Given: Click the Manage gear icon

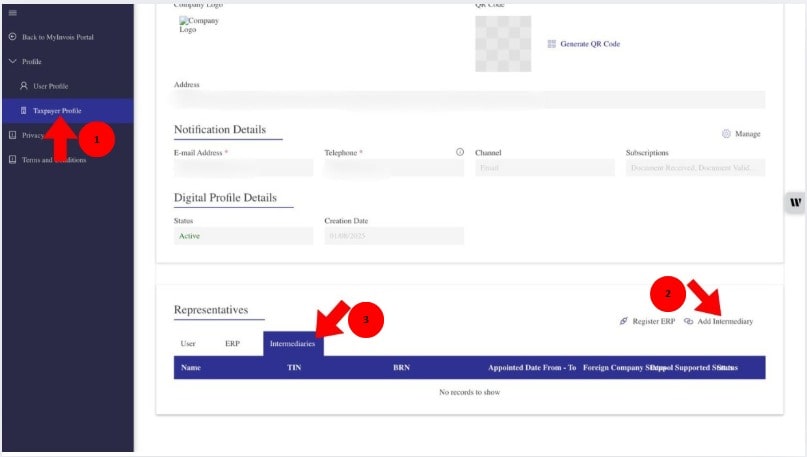Looking at the screenshot, I should 725,133.
